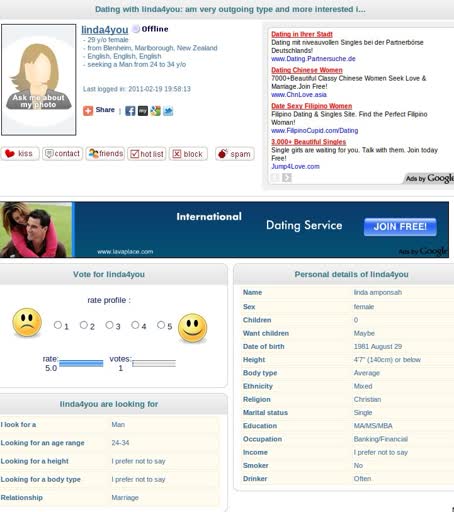Image resolution: width=454 pixels, height=512 pixels.
Task: Send a kiss with heart button
Action: tap(20, 154)
